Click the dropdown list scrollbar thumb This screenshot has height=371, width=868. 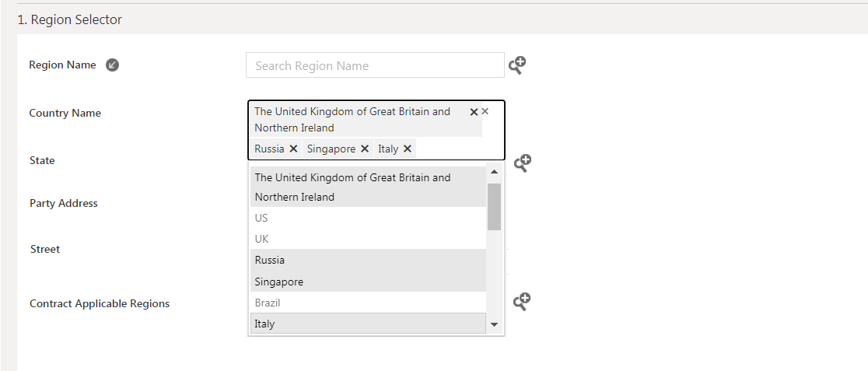click(x=494, y=206)
